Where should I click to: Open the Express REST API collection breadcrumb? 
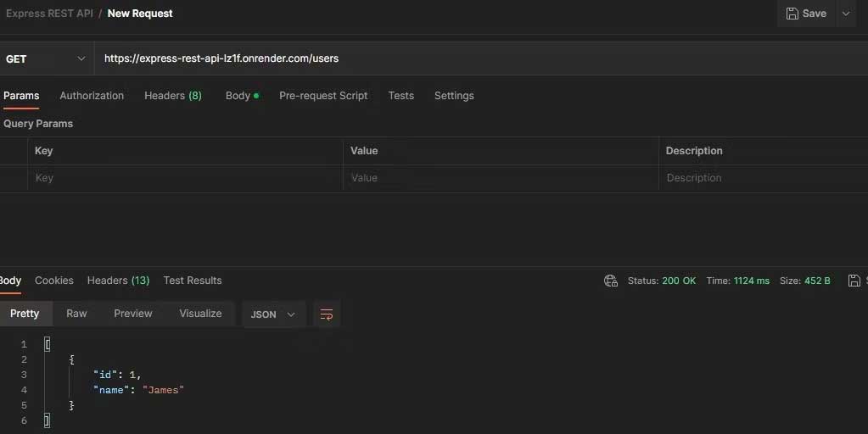[49, 14]
